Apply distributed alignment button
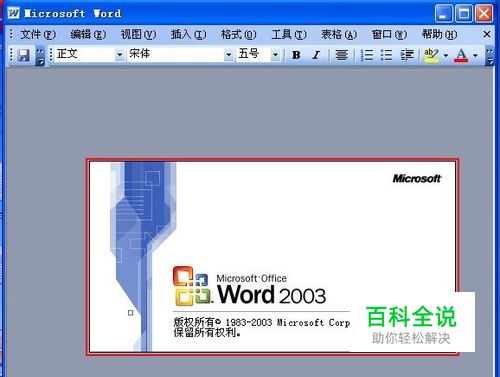Screen dimensions: 500x377 pyautogui.click(x=342, y=55)
